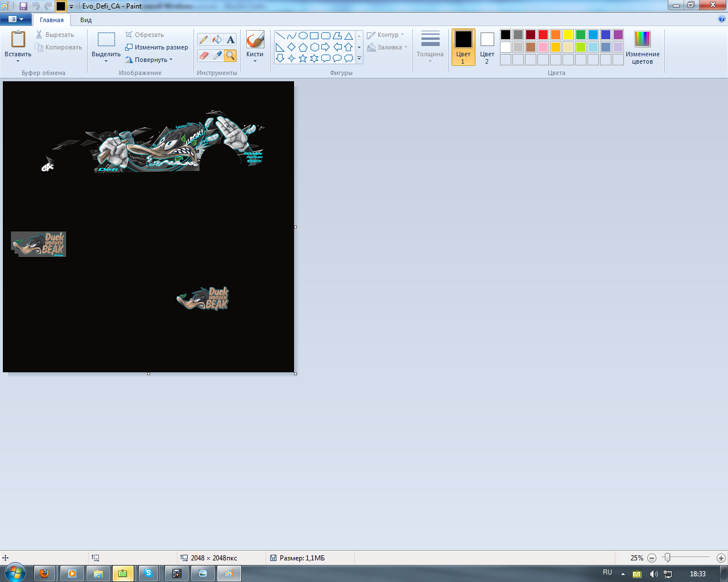Choose the diamond shape
The width and height of the screenshot is (728, 582).
click(291, 47)
